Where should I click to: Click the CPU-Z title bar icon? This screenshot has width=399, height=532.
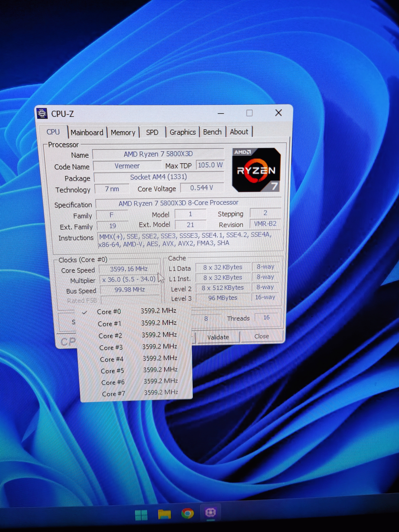tap(42, 113)
